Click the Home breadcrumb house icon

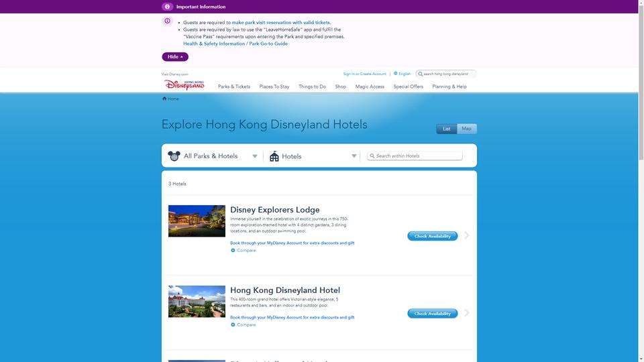click(164, 99)
